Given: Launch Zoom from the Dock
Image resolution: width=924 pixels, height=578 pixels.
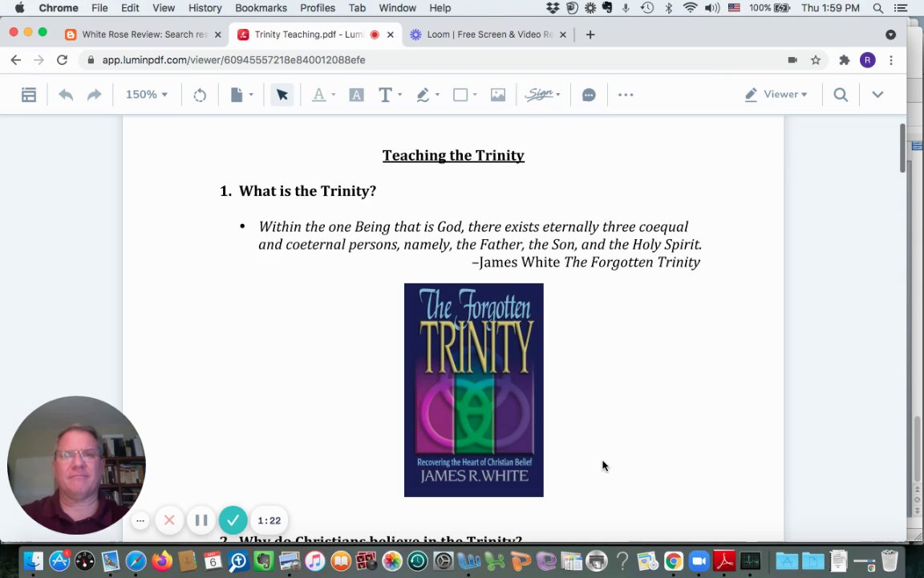Looking at the screenshot, I should (699, 561).
